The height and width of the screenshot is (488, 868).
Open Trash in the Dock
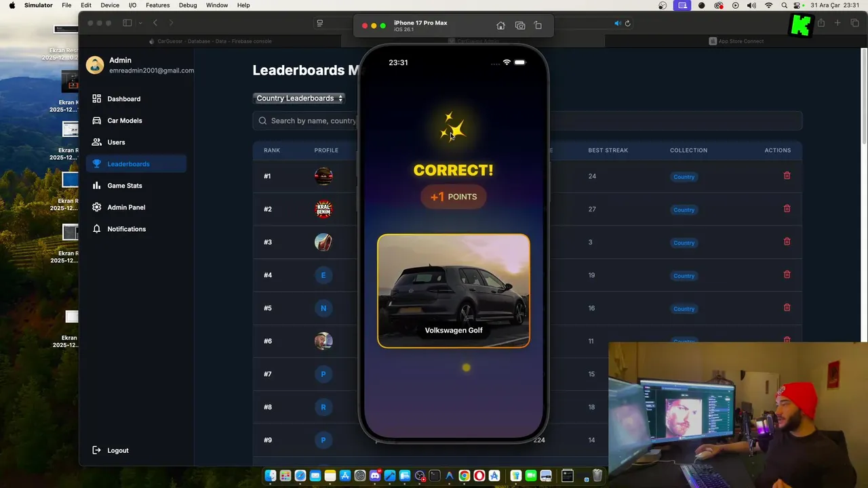[597, 476]
